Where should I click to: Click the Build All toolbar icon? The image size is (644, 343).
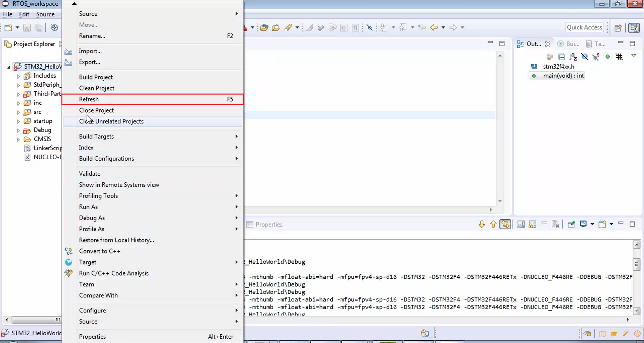click(54, 27)
